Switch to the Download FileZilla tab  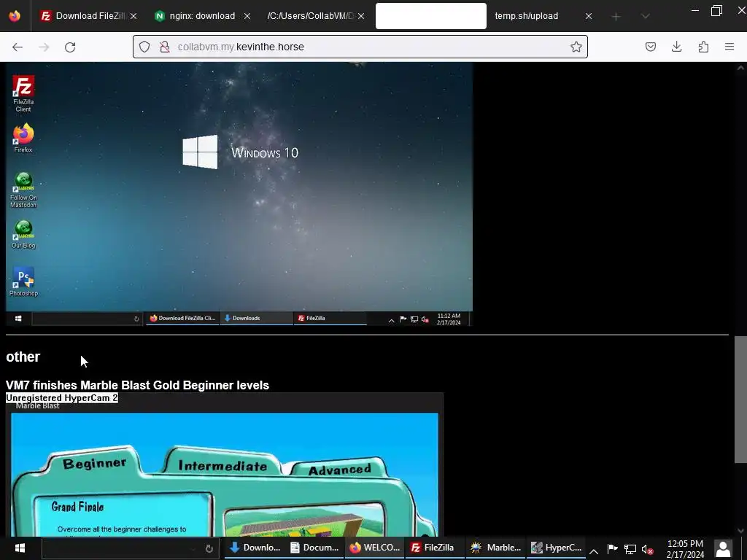click(83, 16)
